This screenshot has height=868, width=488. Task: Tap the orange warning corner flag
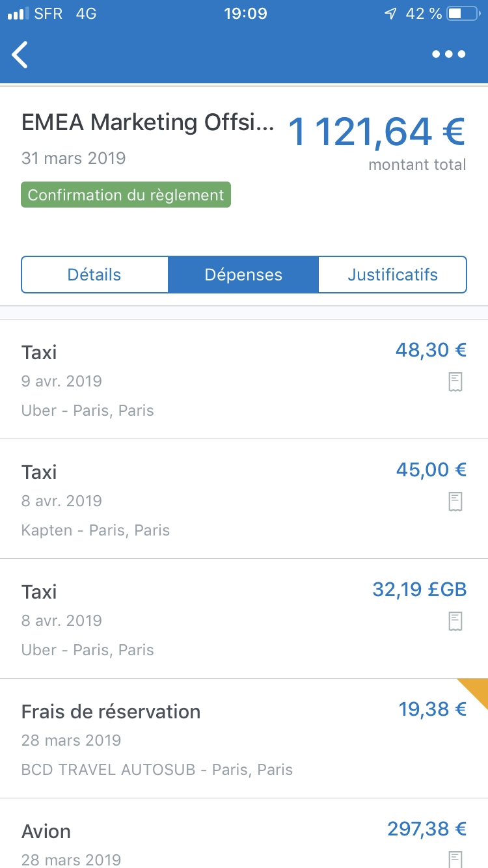pos(476,690)
